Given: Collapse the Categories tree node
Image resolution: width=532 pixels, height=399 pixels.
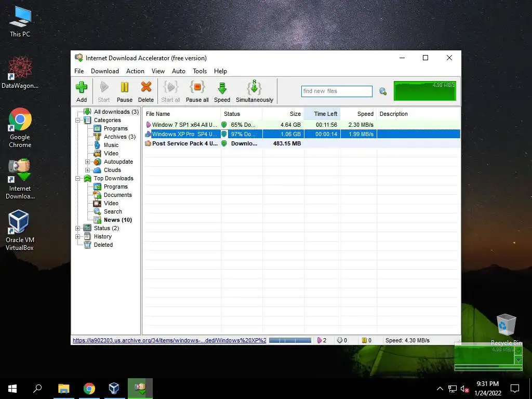Looking at the screenshot, I should tap(78, 120).
